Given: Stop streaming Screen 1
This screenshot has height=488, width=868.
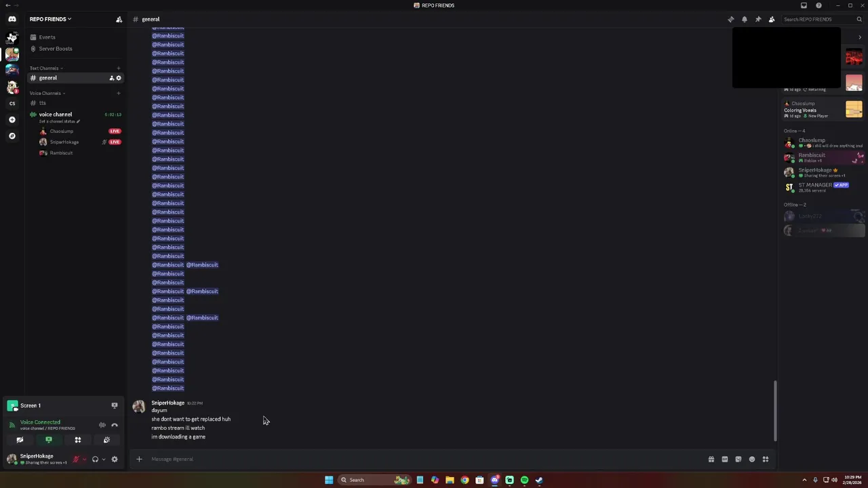Looking at the screenshot, I should pyautogui.click(x=115, y=405).
